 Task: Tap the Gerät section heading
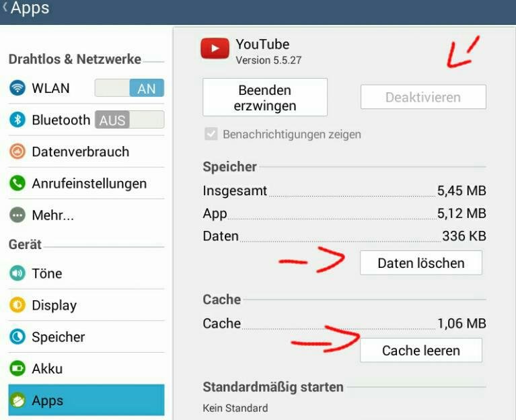(x=25, y=244)
